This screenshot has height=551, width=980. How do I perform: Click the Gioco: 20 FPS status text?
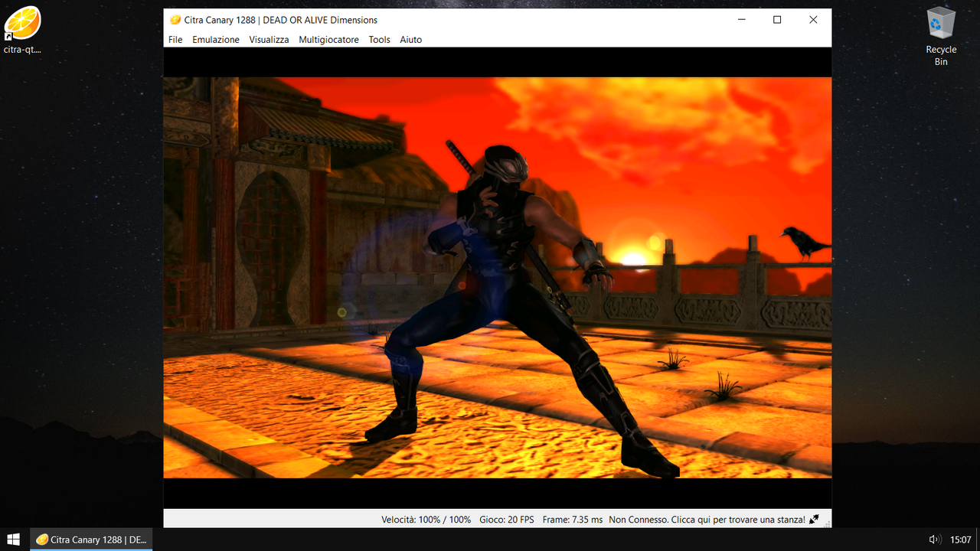(x=507, y=520)
